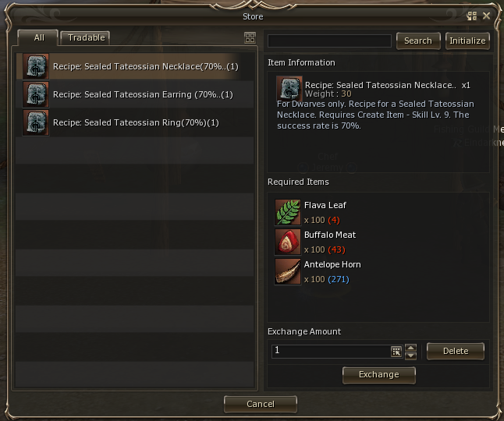Click the Exchange button
The width and height of the screenshot is (504, 421).
(379, 375)
